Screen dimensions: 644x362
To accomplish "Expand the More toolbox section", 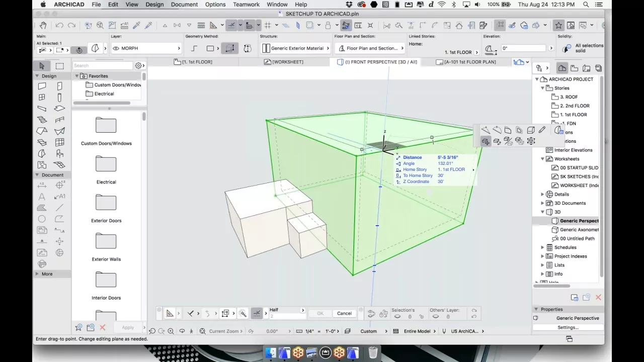I will (x=37, y=274).
